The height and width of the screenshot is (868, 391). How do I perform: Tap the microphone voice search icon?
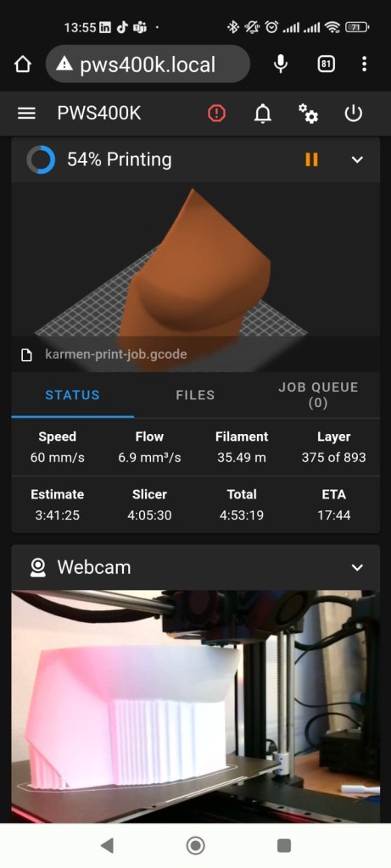[x=281, y=64]
